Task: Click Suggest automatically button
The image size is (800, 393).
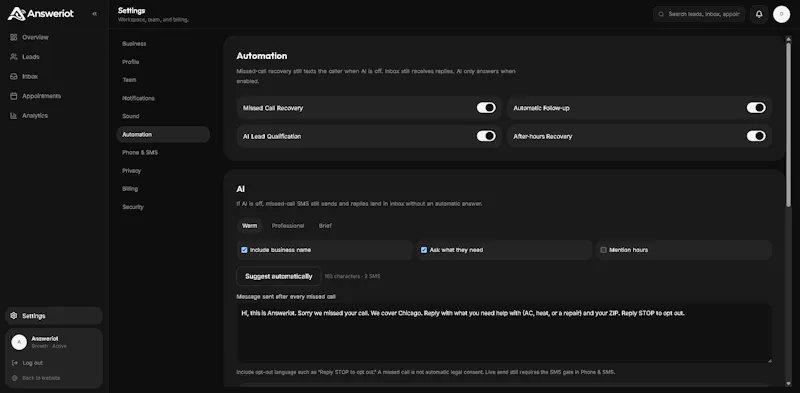Action: coord(279,276)
